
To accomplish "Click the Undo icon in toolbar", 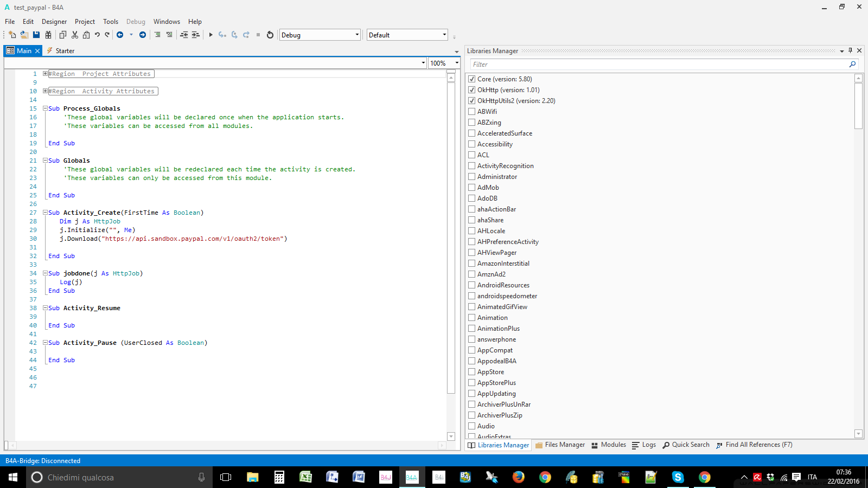I will [97, 35].
